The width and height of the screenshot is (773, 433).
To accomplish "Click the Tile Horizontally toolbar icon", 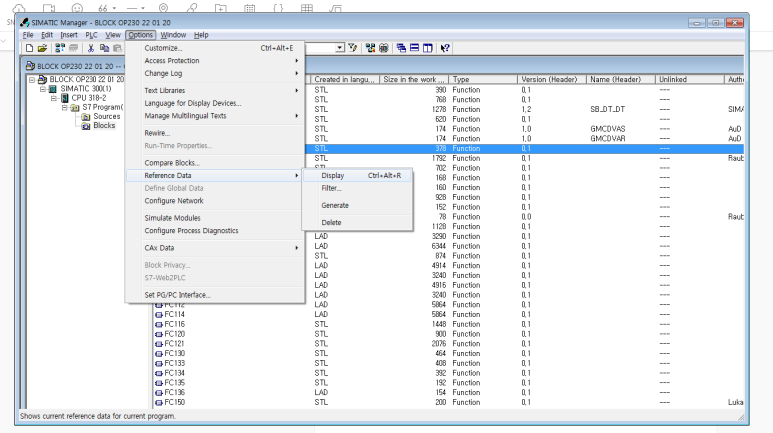I will (415, 48).
